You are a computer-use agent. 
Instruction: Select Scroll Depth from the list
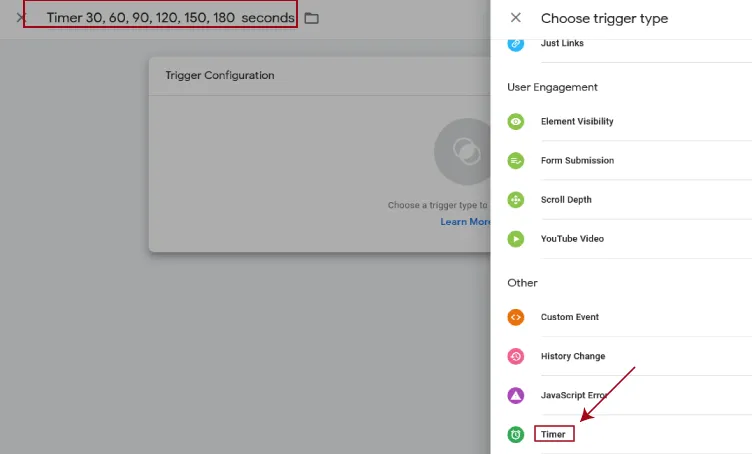point(566,200)
